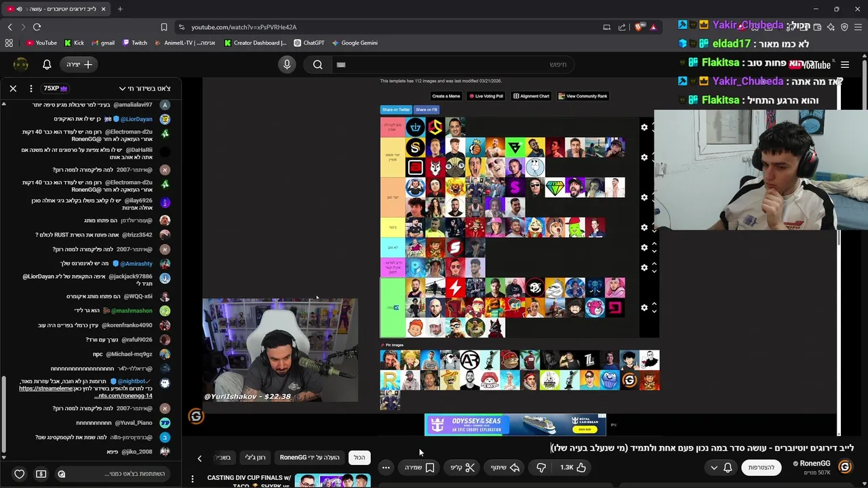
Task: Bookmark this page from the address bar
Action: pyautogui.click(x=163, y=27)
